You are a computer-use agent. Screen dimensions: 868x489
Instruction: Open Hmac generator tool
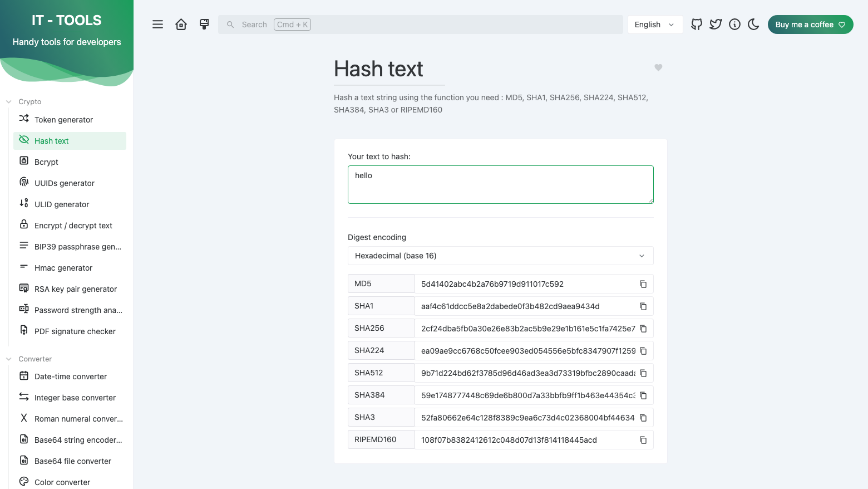[70, 268]
